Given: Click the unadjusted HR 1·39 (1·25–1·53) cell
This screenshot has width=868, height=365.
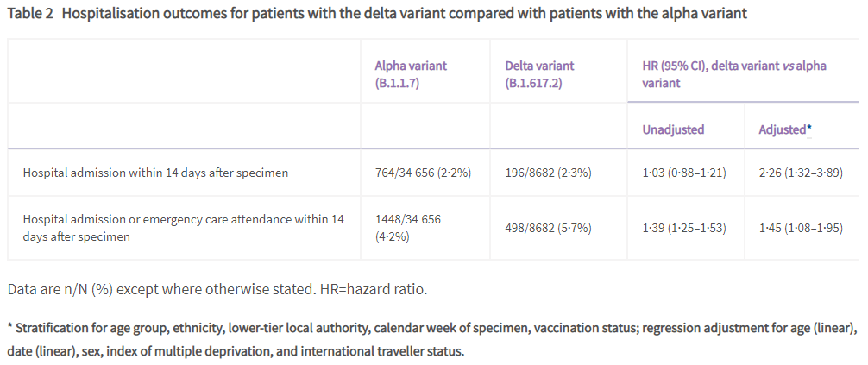Looking at the screenshot, I should point(685,228).
